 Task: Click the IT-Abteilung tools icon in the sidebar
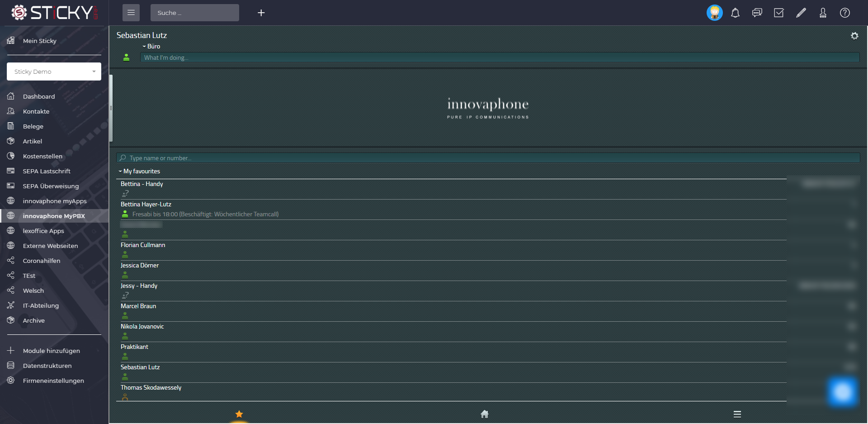11,305
